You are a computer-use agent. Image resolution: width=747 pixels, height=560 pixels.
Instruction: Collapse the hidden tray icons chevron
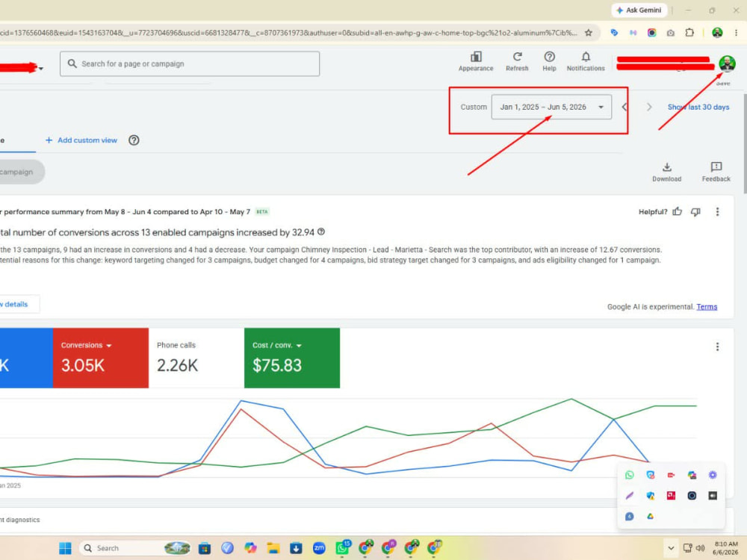coord(671,548)
